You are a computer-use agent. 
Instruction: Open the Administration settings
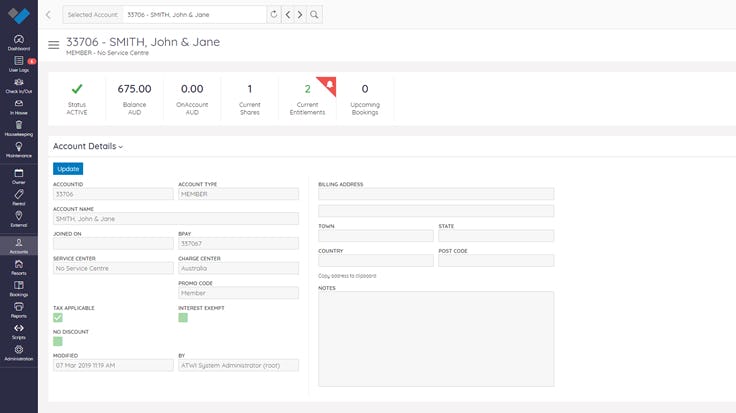[x=19, y=353]
